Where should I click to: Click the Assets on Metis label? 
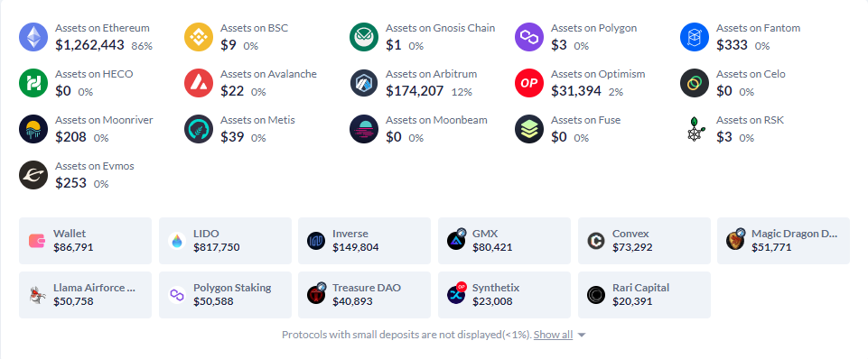click(x=257, y=120)
